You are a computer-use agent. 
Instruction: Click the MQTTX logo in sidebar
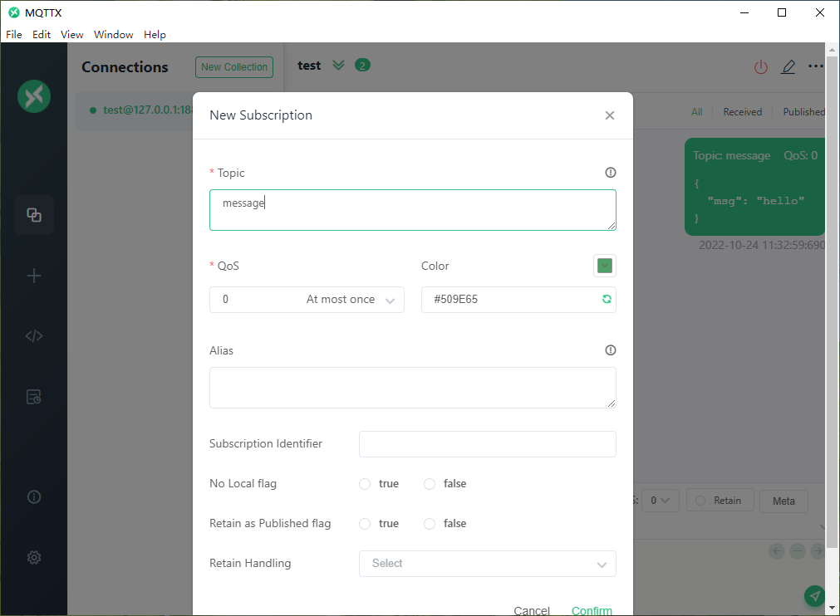coord(34,96)
